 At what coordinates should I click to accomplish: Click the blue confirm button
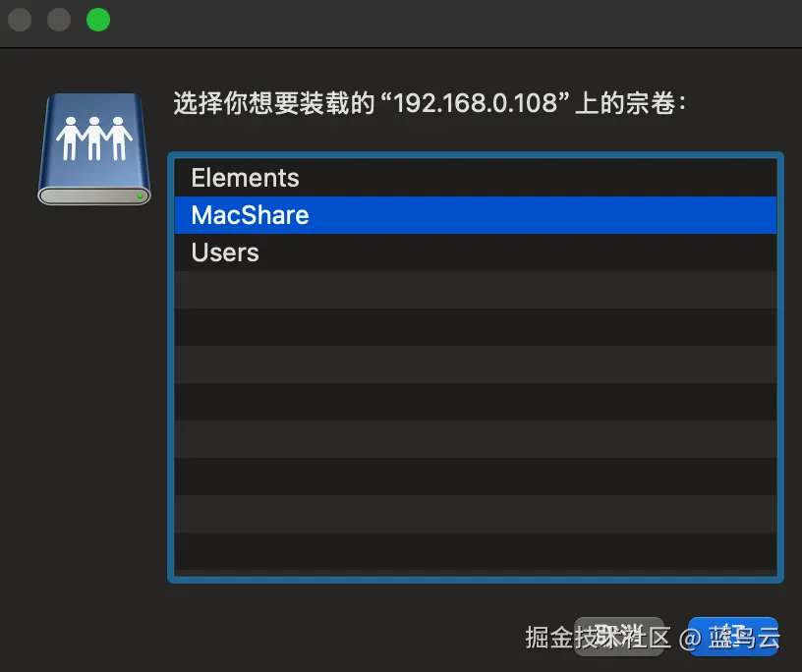click(x=733, y=637)
